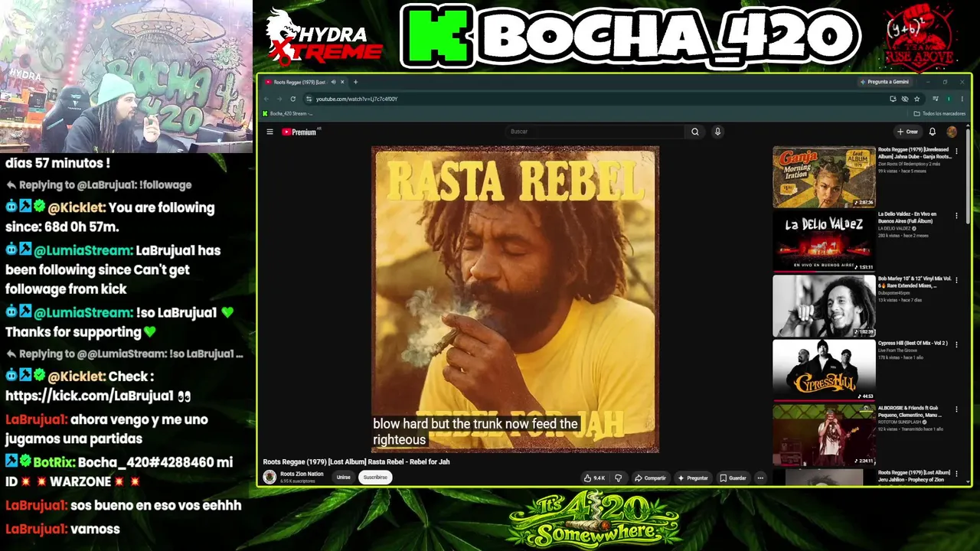Open the Bob Marley black-and-white thumbnail
Viewport: 980px width, 551px height.
[x=824, y=306]
